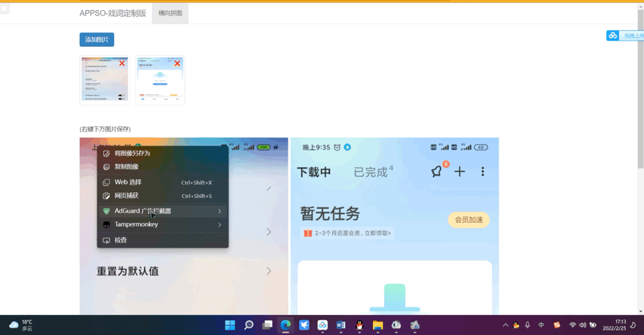Open AdGuard 广告拦截器 menu entry
Screen dimensions: 644x335
point(162,211)
